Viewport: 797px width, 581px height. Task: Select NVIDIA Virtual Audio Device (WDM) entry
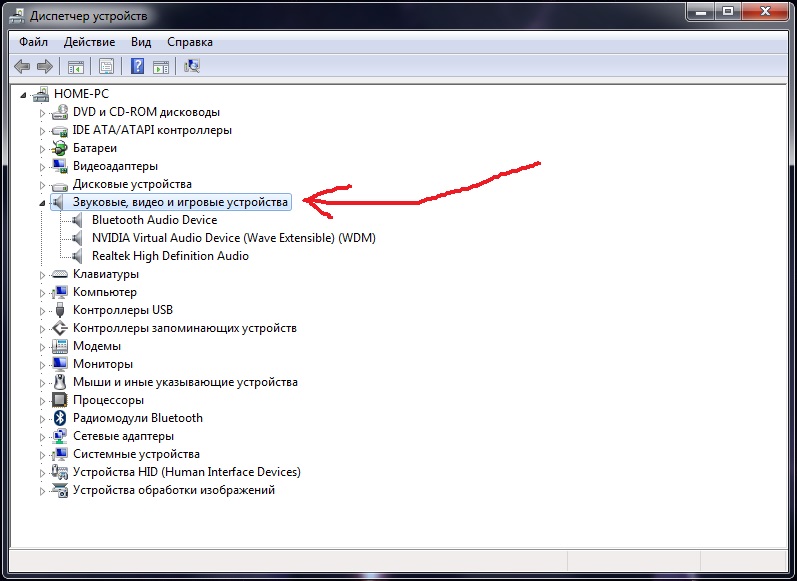point(234,238)
